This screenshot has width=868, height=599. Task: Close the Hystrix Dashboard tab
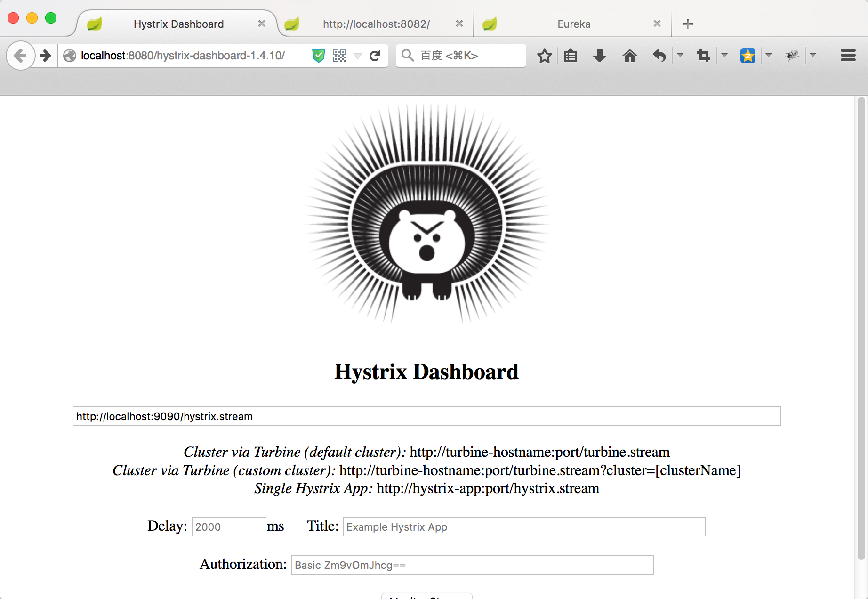(262, 24)
